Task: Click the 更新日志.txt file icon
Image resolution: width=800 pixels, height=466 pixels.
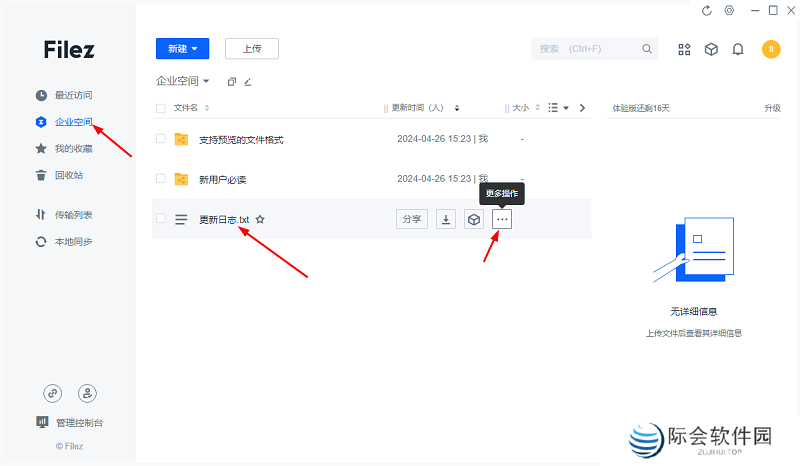Action: (181, 219)
